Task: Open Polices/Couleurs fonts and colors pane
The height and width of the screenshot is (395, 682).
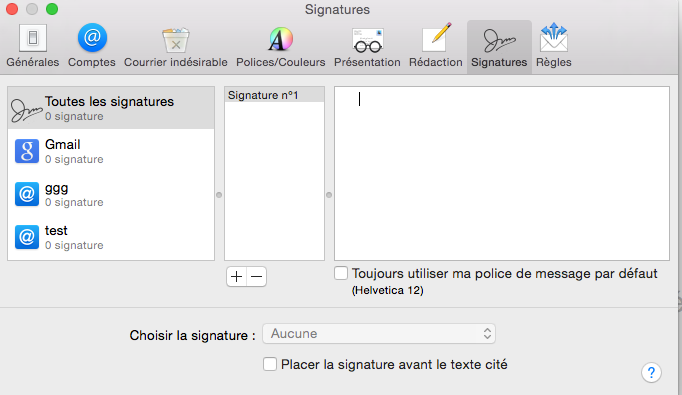Action: (x=281, y=46)
